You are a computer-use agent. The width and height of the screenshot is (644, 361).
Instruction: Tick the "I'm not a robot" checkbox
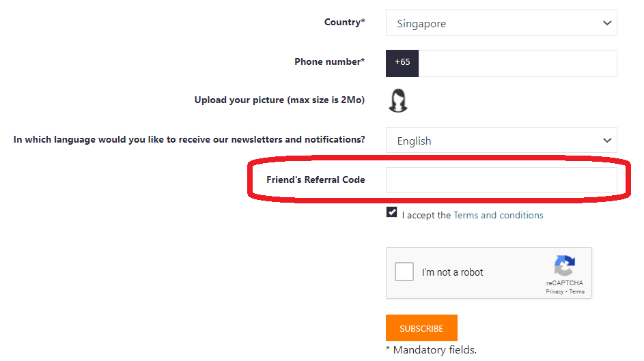[x=404, y=272]
